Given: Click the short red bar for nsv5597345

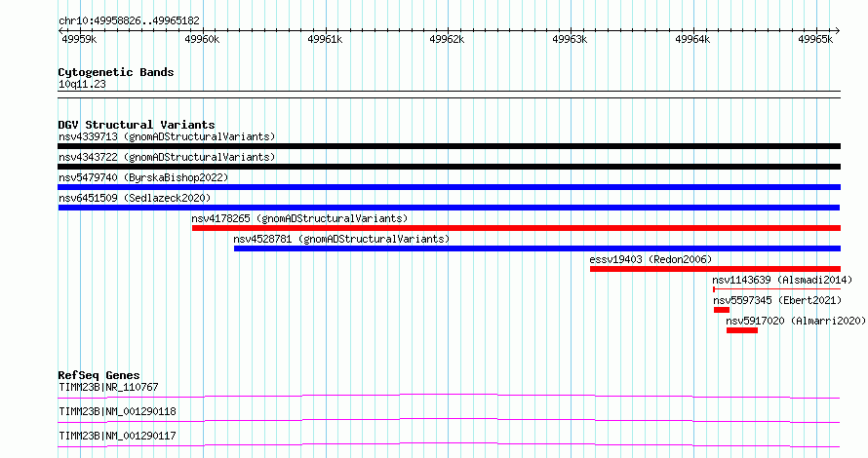Looking at the screenshot, I should coord(722,310).
